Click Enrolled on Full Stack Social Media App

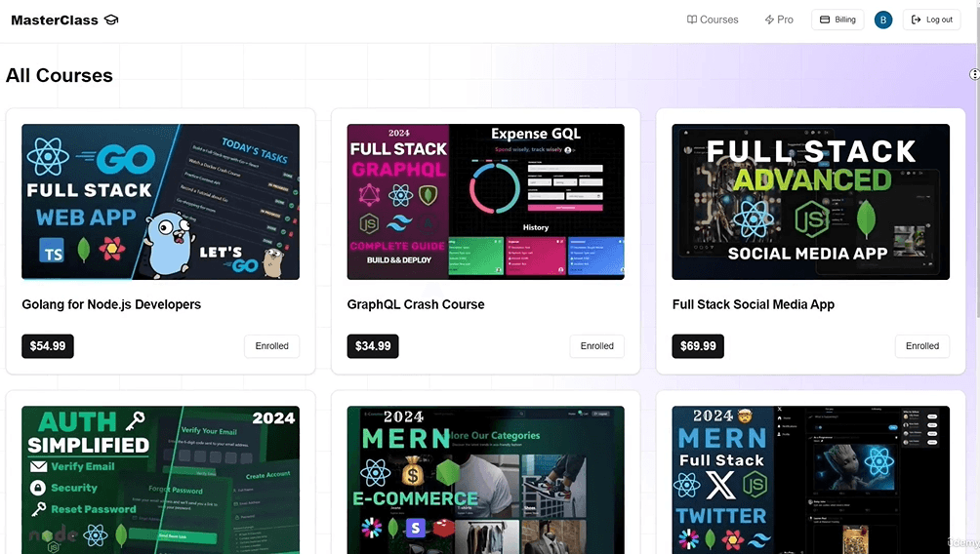921,346
